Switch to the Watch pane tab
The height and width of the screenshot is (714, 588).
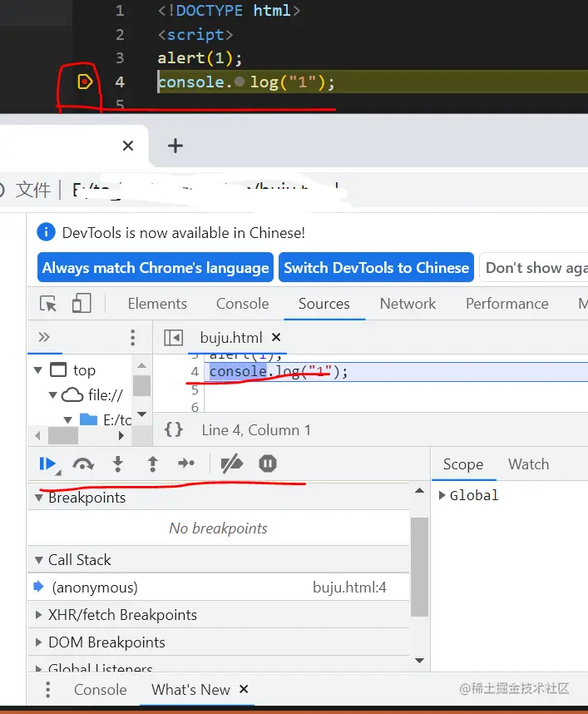point(528,464)
